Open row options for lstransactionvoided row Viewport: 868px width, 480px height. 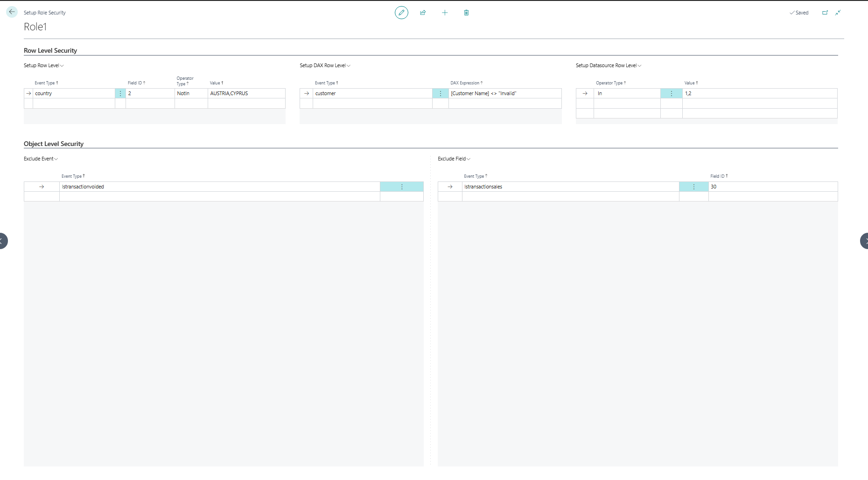click(x=402, y=187)
